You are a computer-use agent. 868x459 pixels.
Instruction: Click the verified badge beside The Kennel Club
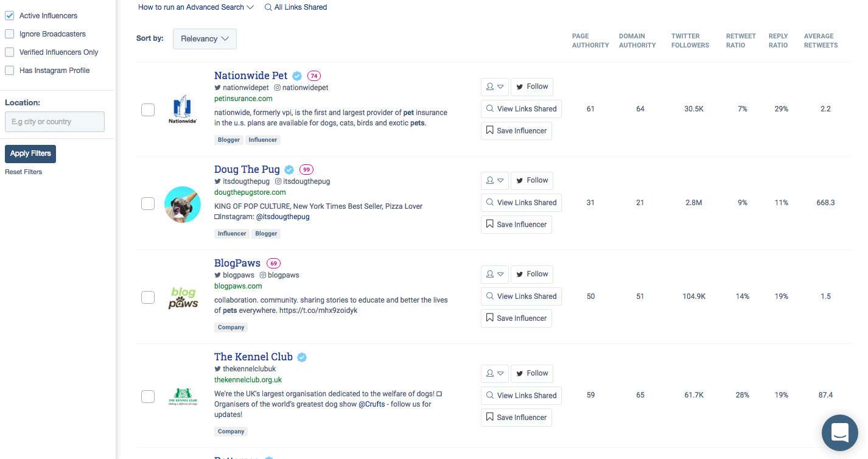click(x=301, y=357)
